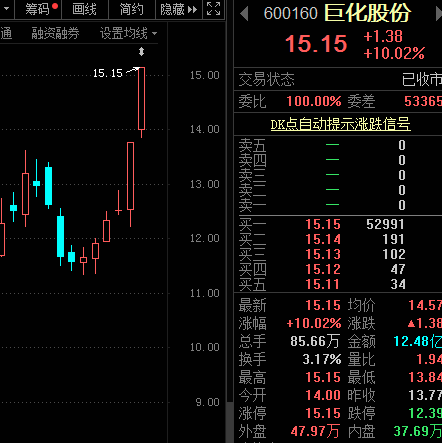Open the 画线 drawing tools
This screenshot has height=443, width=442.
pyautogui.click(x=84, y=9)
